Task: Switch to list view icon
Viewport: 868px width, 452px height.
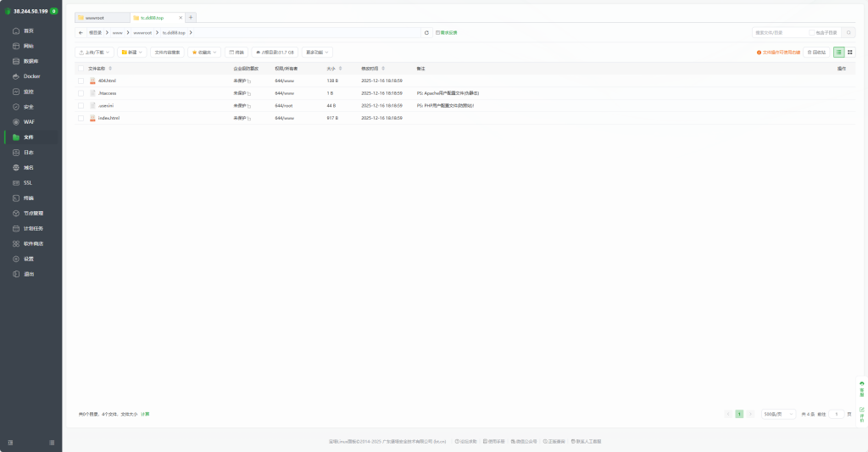Action: [x=838, y=52]
